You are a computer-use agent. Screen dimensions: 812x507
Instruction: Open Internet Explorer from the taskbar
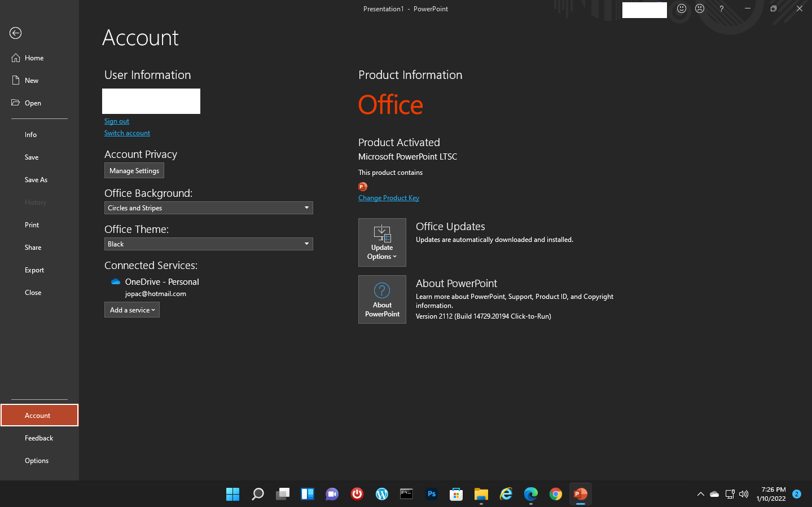(x=506, y=494)
